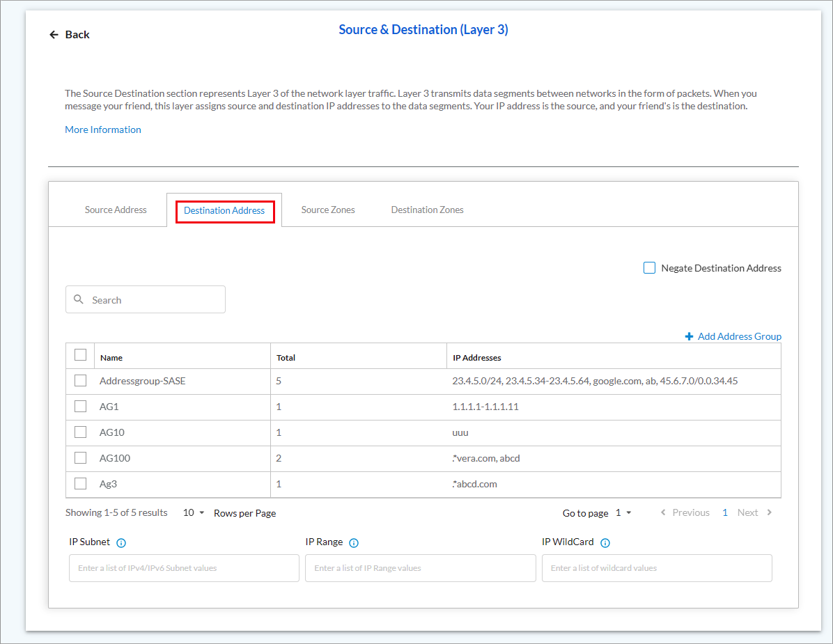Select the AG100 row checkbox
The image size is (833, 644).
coord(81,458)
